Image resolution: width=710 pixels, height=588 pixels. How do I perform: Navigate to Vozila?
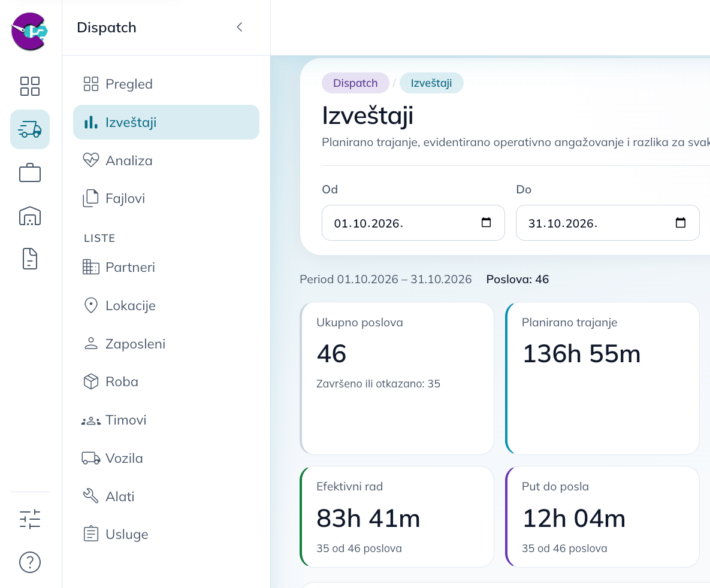click(x=166, y=458)
